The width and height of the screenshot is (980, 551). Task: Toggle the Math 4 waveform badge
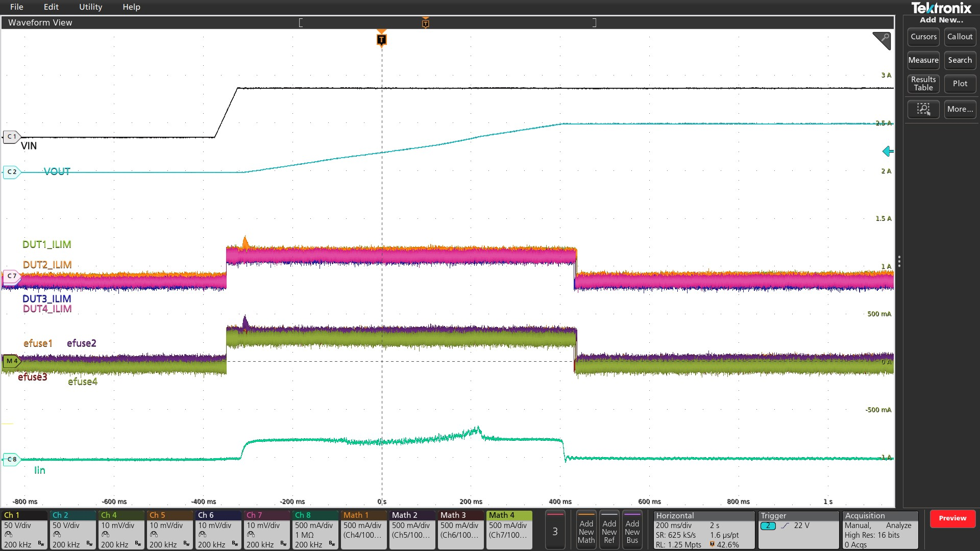point(508,530)
